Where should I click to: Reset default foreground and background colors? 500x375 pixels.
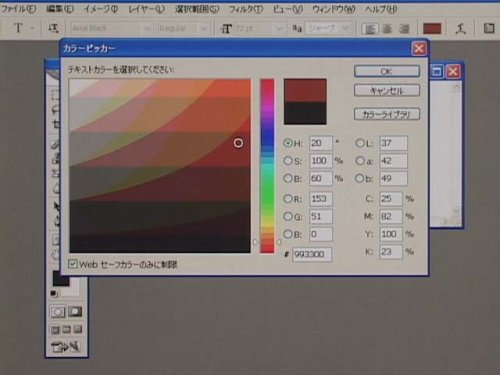point(54,294)
